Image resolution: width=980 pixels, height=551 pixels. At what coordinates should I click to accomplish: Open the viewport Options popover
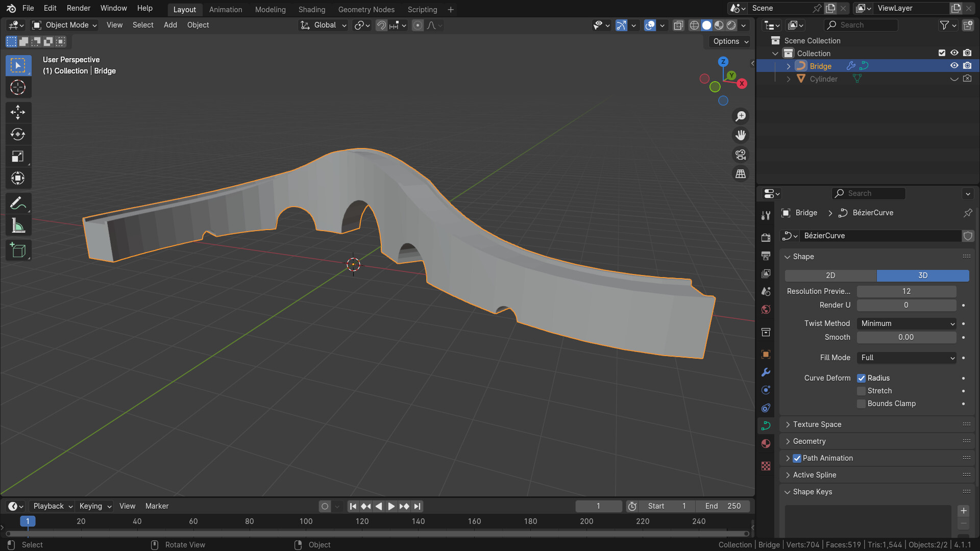pos(729,41)
